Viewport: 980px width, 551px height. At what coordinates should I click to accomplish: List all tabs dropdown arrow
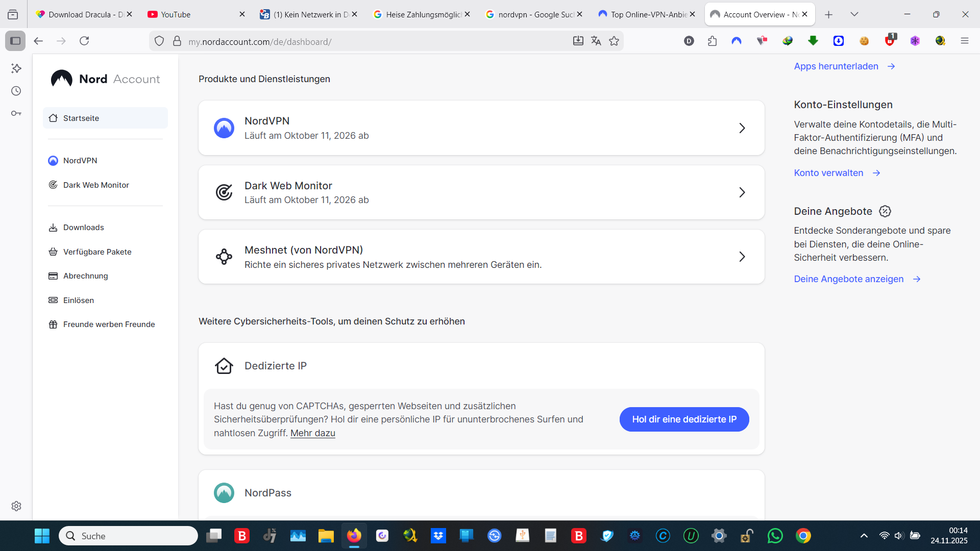[854, 14]
